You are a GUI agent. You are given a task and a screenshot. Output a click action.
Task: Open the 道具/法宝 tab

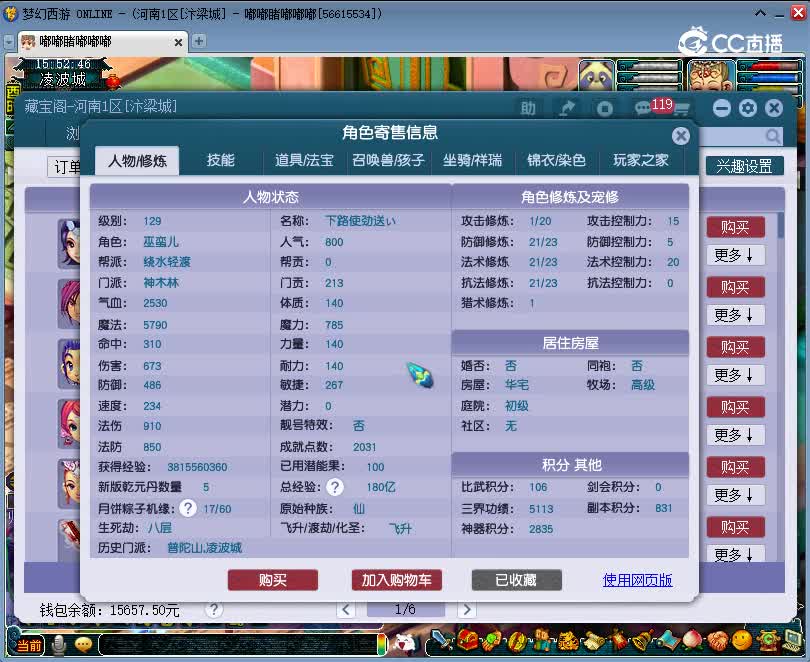[x=304, y=160]
